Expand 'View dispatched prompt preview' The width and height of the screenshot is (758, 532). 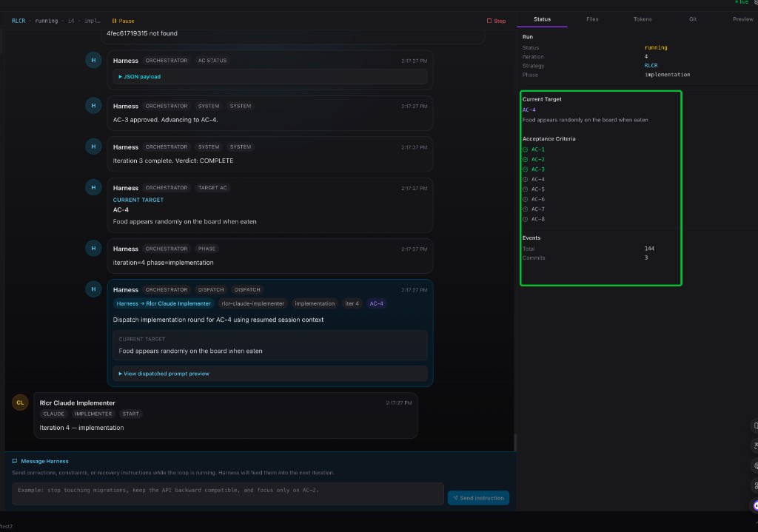[164, 374]
